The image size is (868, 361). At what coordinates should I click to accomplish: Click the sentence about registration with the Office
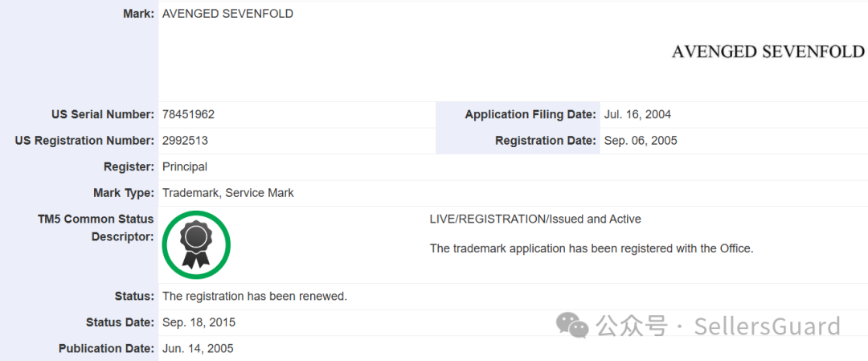click(x=592, y=248)
